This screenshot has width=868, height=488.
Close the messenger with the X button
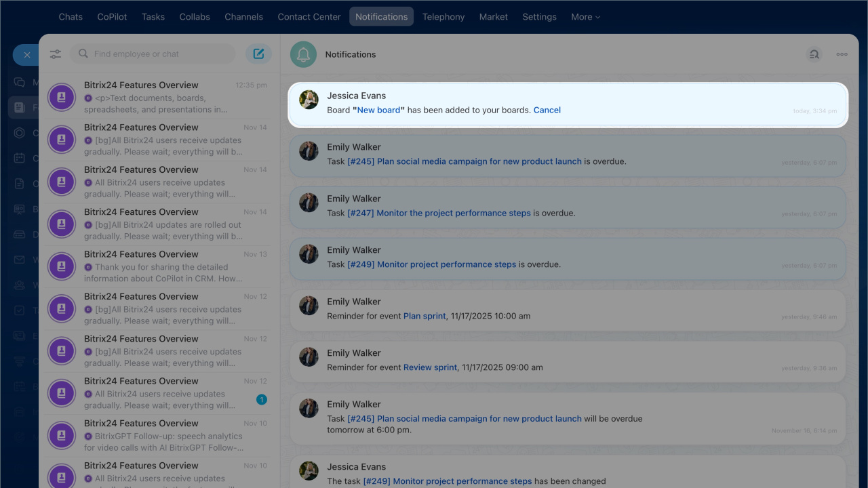pyautogui.click(x=26, y=55)
